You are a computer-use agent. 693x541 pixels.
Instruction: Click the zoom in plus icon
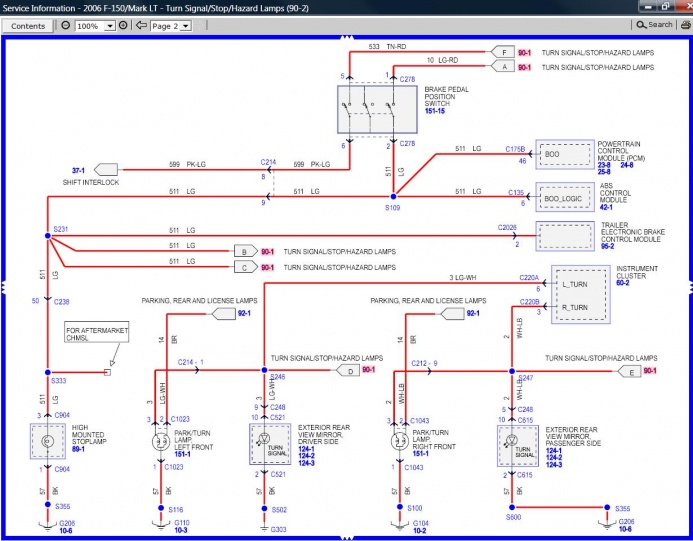(123, 26)
